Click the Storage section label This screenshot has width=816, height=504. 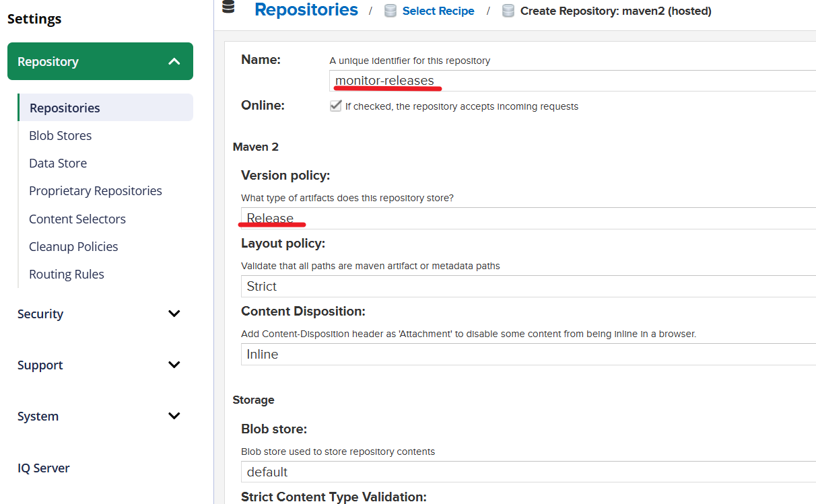point(254,400)
